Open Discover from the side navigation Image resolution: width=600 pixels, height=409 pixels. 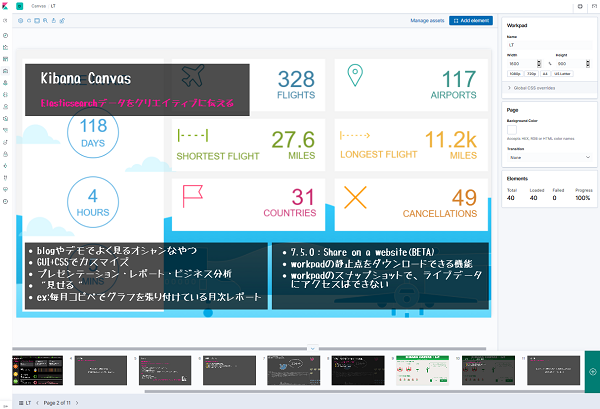tap(5, 36)
